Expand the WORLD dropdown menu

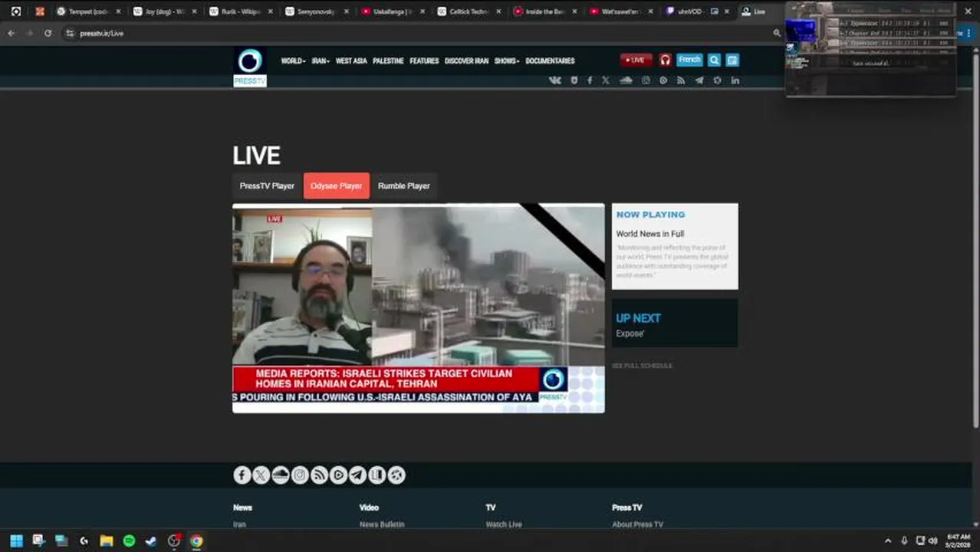(x=293, y=61)
